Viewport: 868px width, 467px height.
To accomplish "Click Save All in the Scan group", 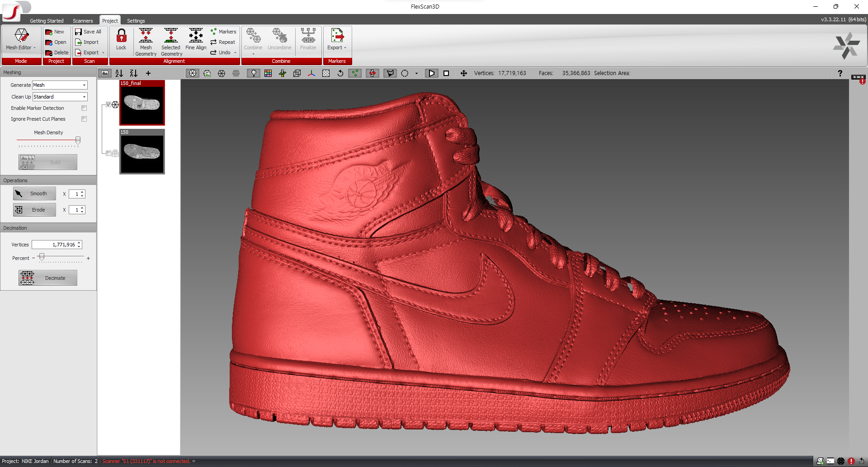I will 88,32.
